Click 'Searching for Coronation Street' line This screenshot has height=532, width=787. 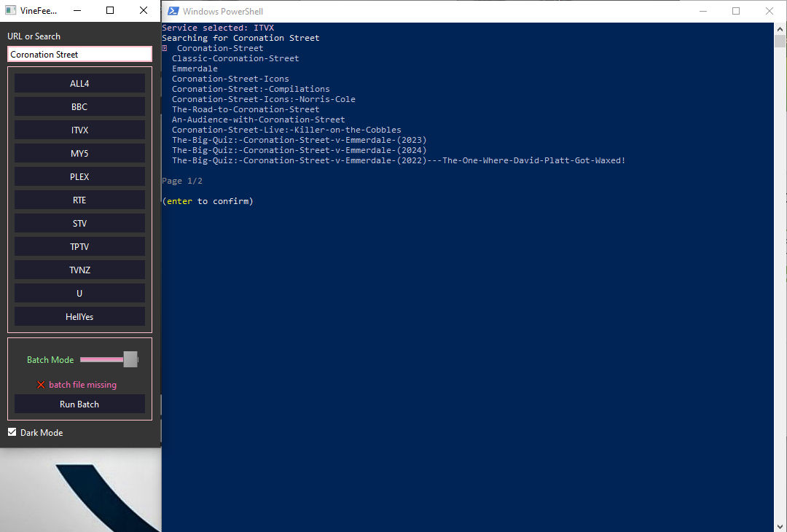coord(240,38)
